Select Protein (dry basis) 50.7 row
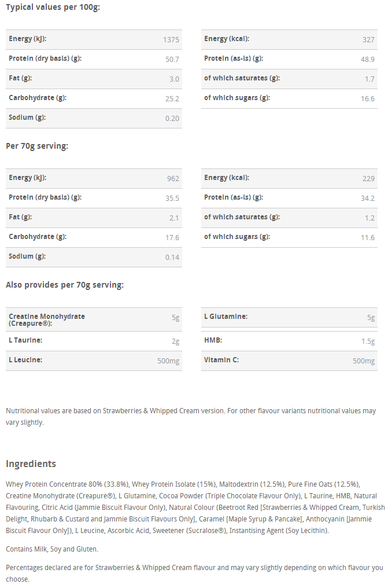Viewport: 392px width, 588px height. coord(94,59)
